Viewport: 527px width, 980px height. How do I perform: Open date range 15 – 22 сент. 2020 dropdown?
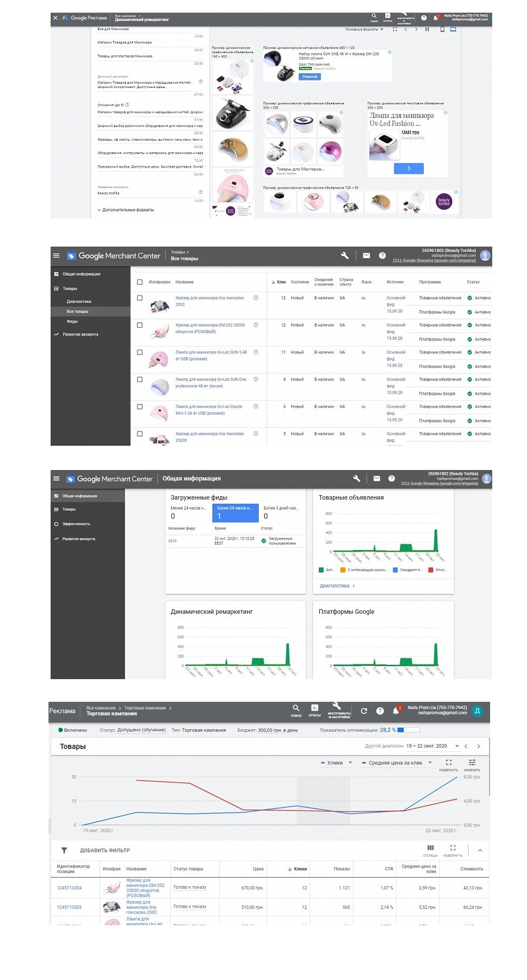432,746
